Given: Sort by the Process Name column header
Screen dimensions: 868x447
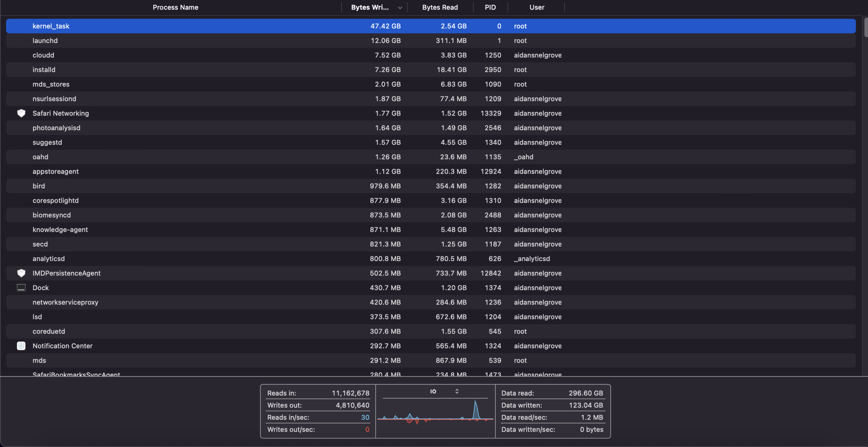Looking at the screenshot, I should [175, 7].
